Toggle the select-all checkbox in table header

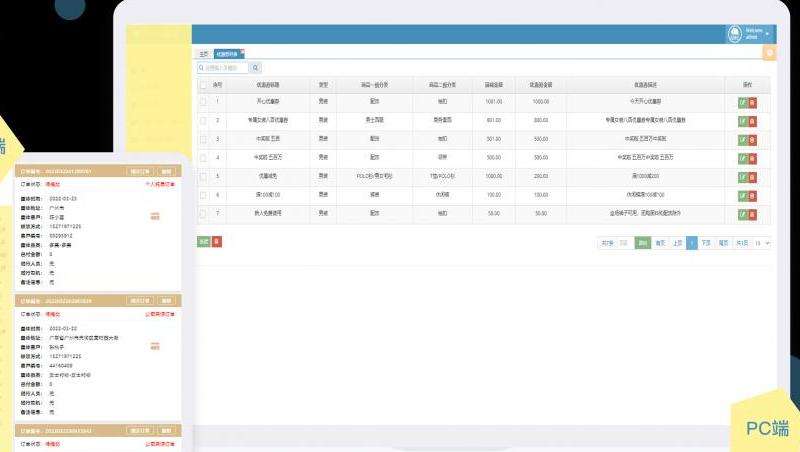203,85
